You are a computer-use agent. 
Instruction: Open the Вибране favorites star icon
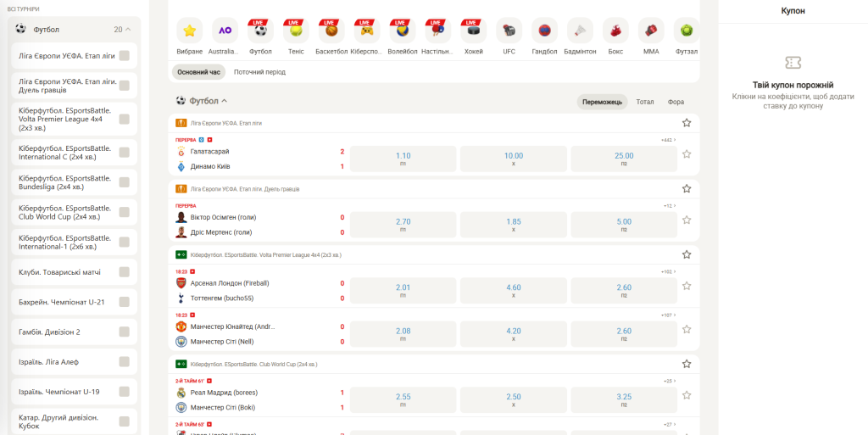[x=190, y=31]
